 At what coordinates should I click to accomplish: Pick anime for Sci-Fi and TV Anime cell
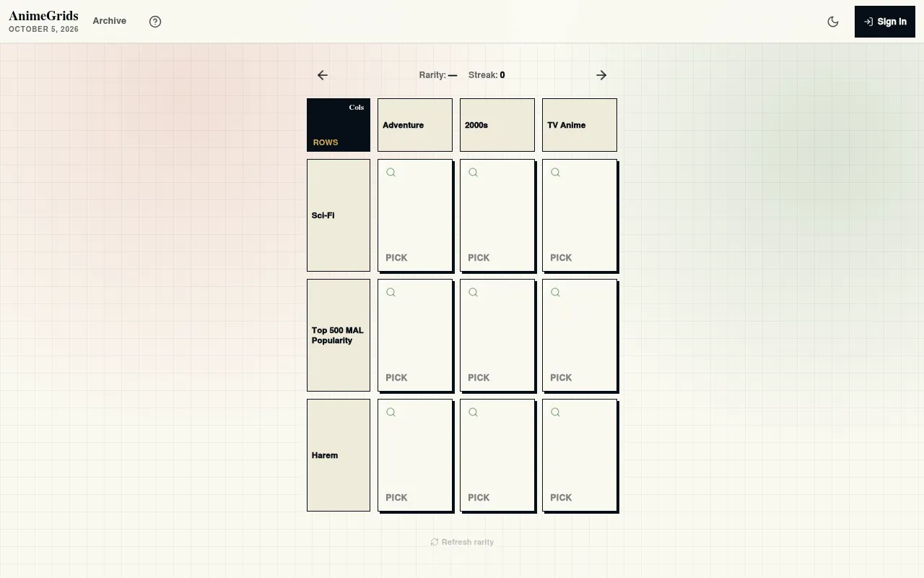tap(580, 215)
